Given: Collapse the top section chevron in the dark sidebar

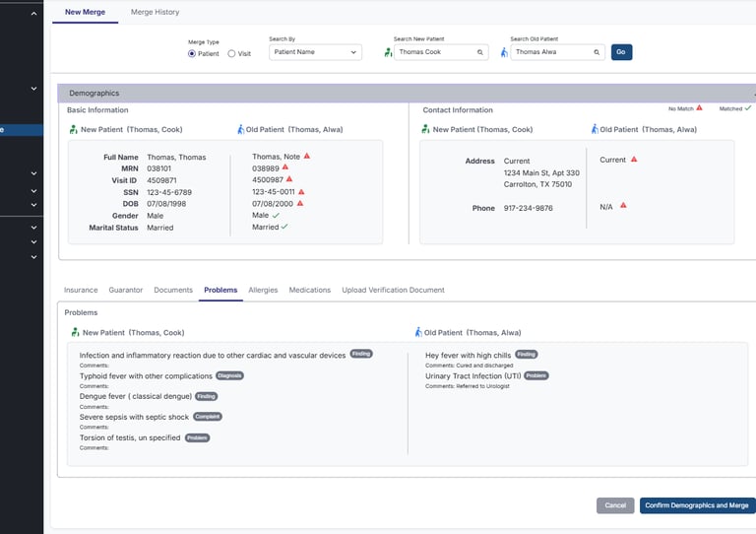Looking at the screenshot, I should 33,14.
